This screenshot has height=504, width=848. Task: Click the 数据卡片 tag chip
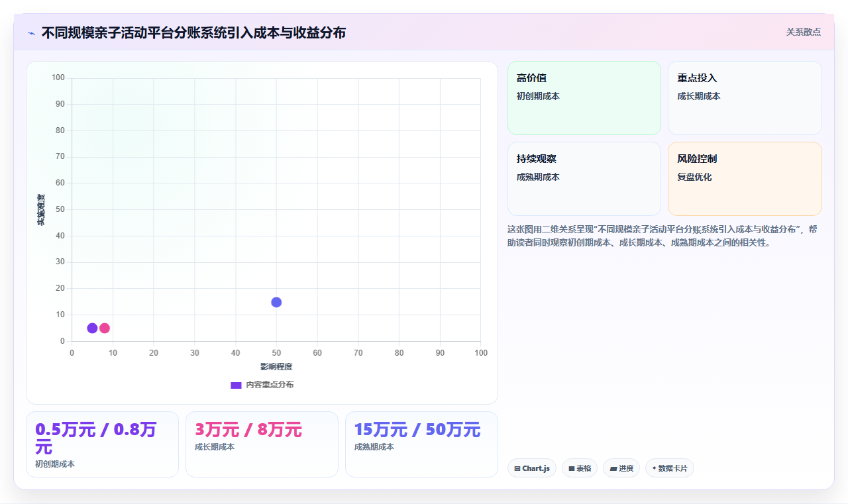(670, 468)
